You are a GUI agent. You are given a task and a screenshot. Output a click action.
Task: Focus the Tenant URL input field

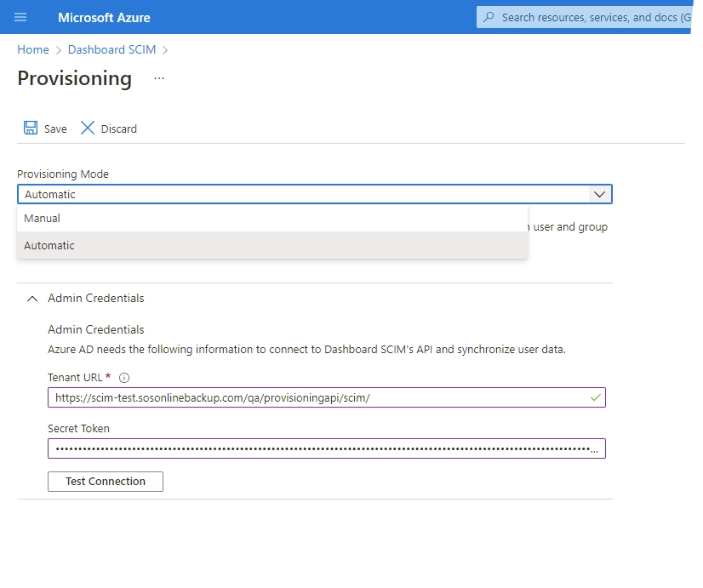327,397
